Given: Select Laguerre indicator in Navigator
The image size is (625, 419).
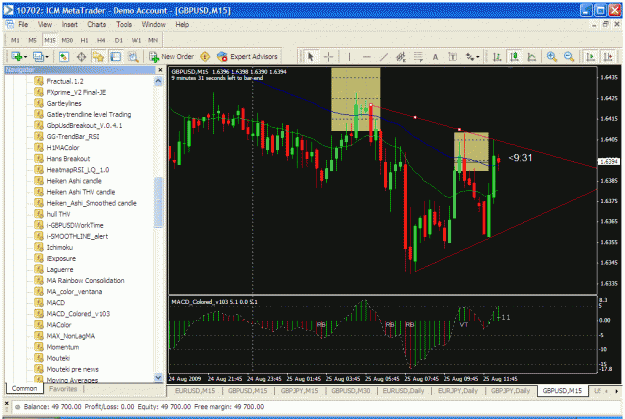Looking at the screenshot, I should [x=60, y=269].
